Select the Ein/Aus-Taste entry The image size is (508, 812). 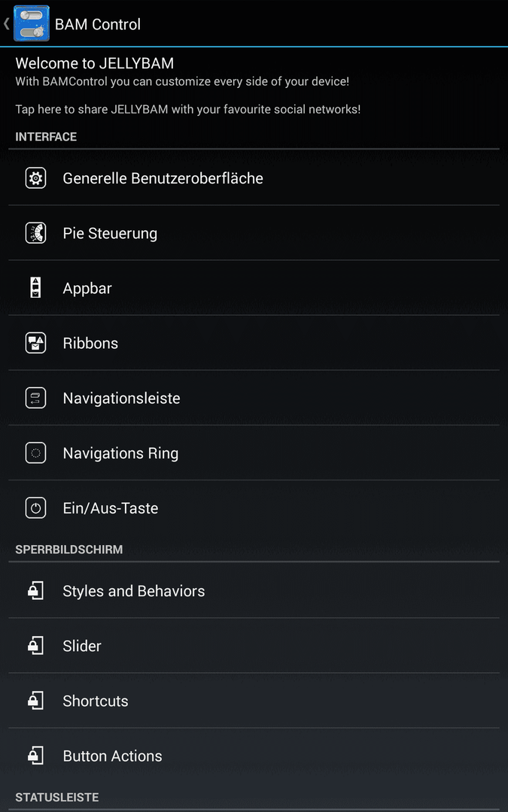[x=254, y=508]
